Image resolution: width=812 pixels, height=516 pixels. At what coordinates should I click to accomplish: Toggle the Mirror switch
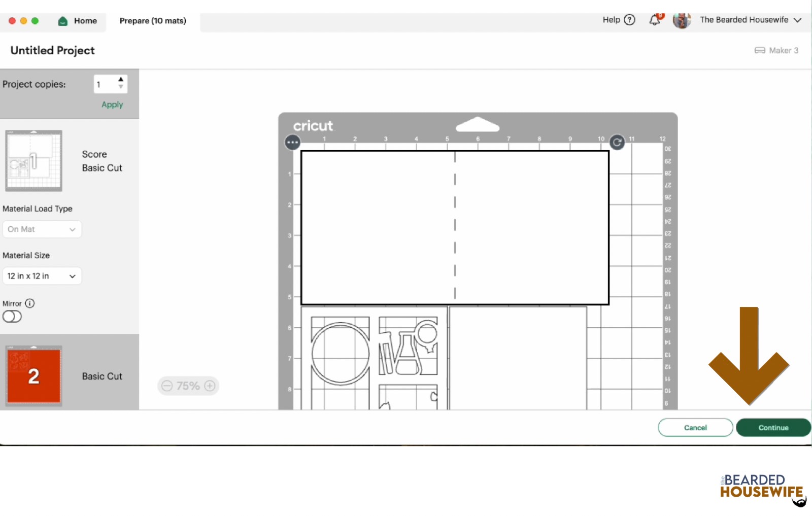point(12,317)
